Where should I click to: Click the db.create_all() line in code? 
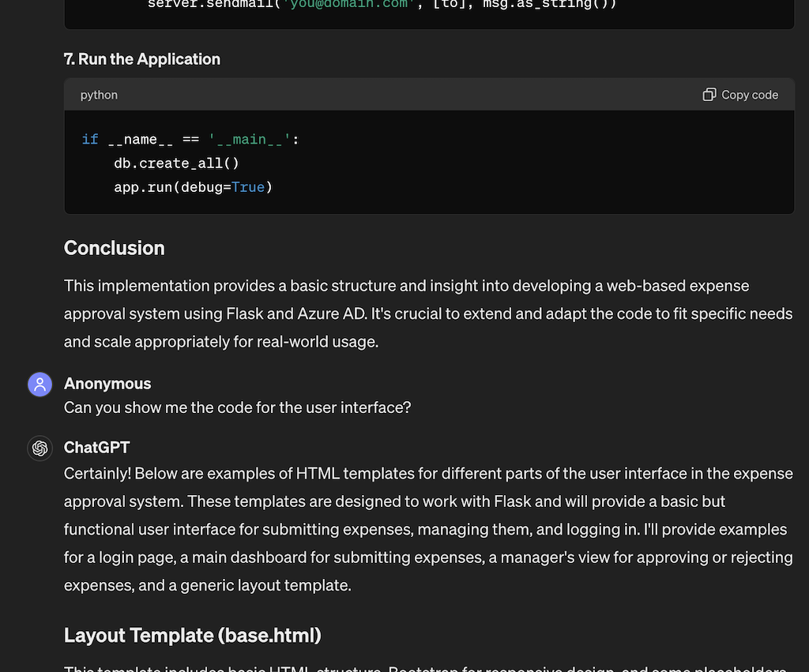click(x=176, y=163)
